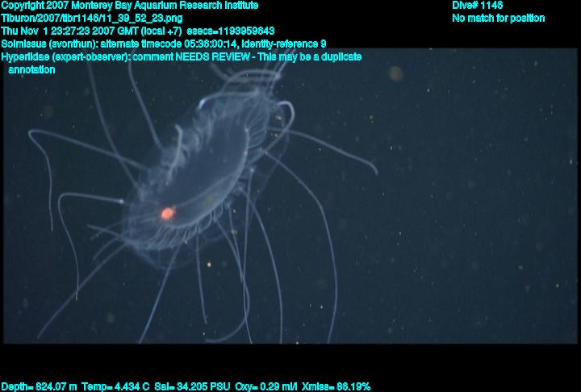Viewport: 581px width, 392px height.
Task: Click the "esecs=" epoch seconds value
Action: click(x=231, y=31)
